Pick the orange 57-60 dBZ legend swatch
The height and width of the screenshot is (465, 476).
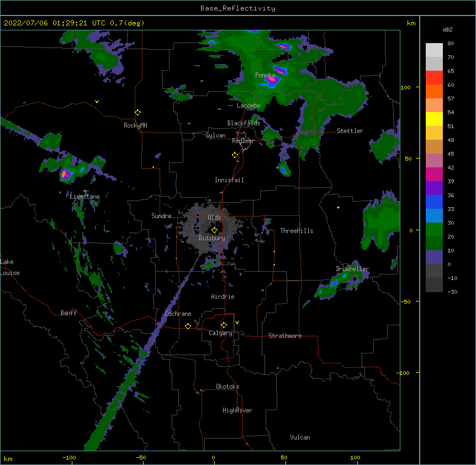coord(434,91)
